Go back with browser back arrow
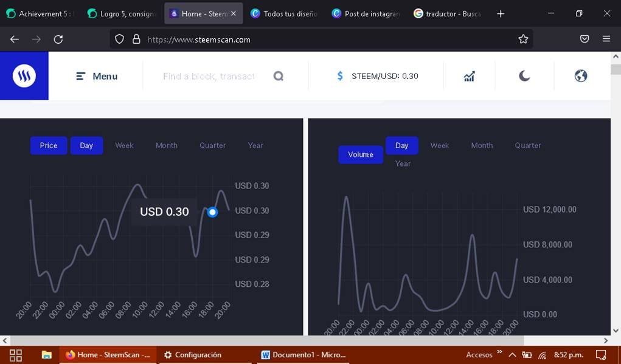 pyautogui.click(x=15, y=39)
